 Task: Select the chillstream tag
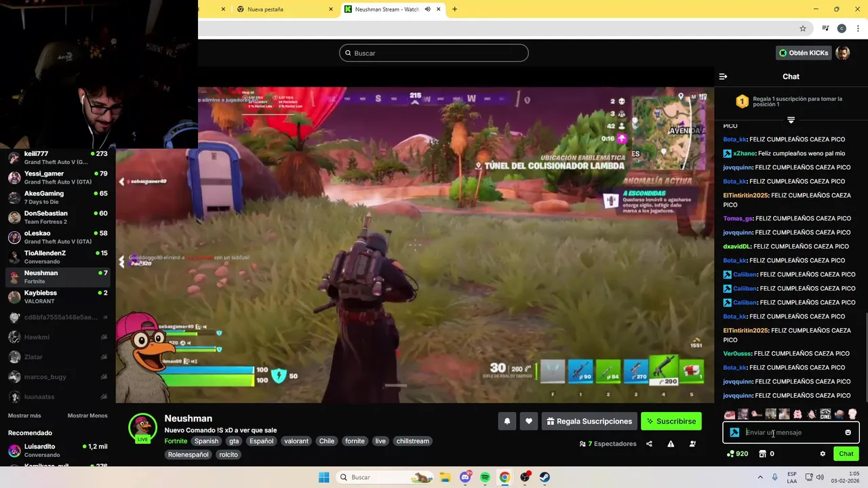pos(413,441)
